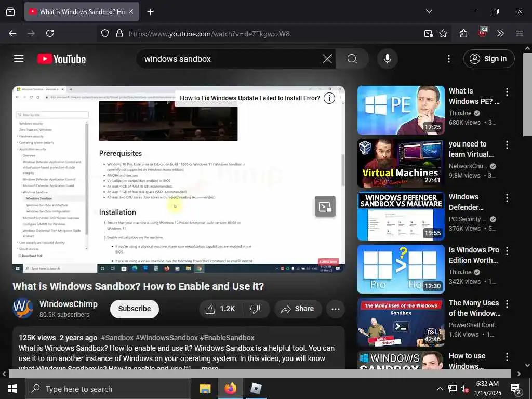Open WindowsChimp channel name link

pos(69,304)
